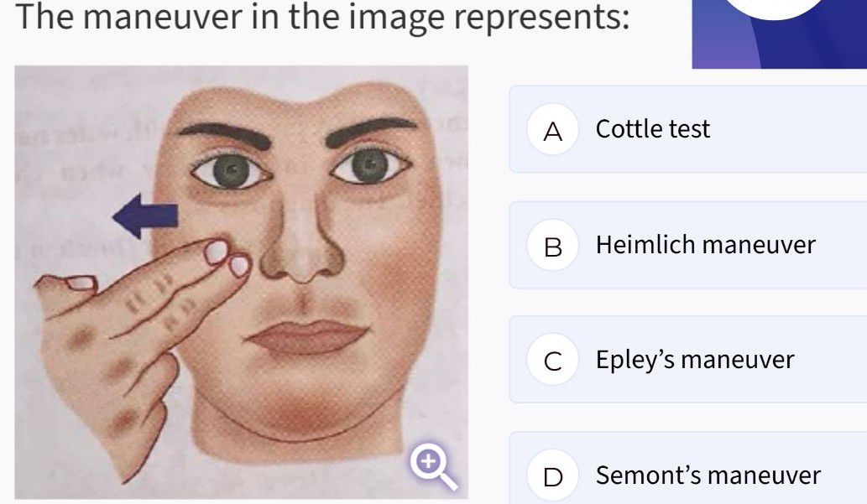Click the eye farthest from the arrow
The height and width of the screenshot is (504, 867).
pyautogui.click(x=368, y=165)
